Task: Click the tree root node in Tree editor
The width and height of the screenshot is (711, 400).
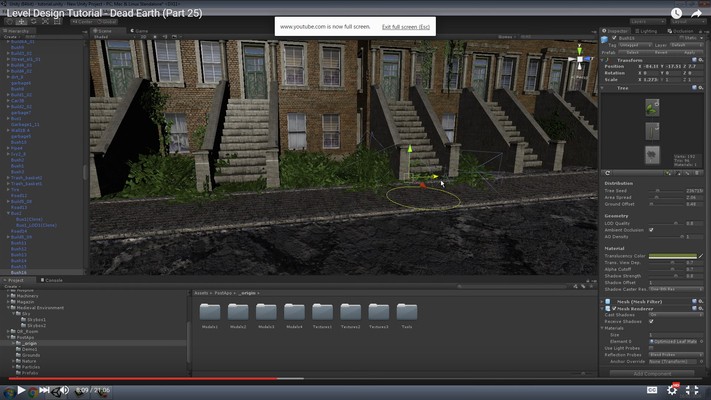Action: click(x=652, y=156)
